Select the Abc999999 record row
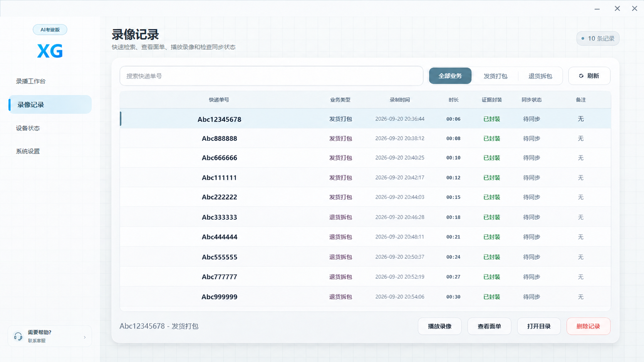Viewport: 644px width, 362px height. [x=365, y=297]
